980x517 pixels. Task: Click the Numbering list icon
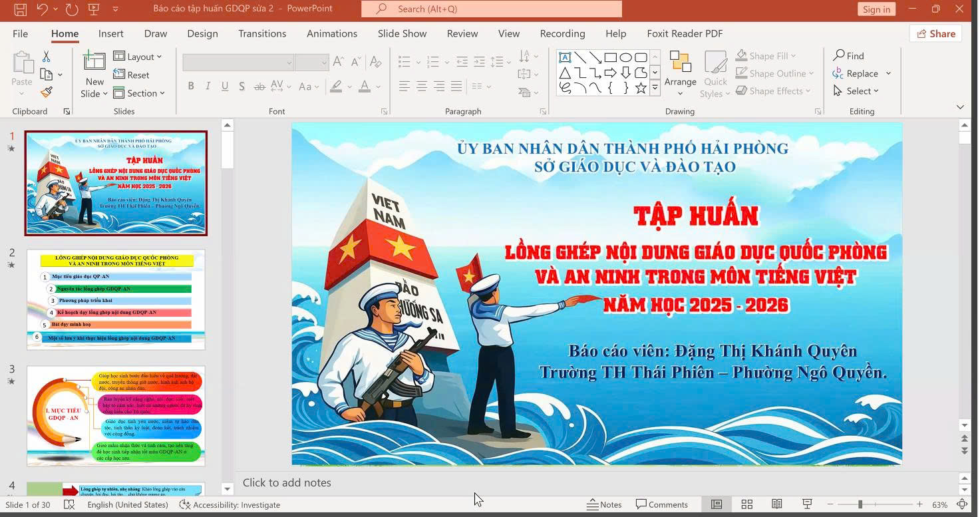(433, 62)
